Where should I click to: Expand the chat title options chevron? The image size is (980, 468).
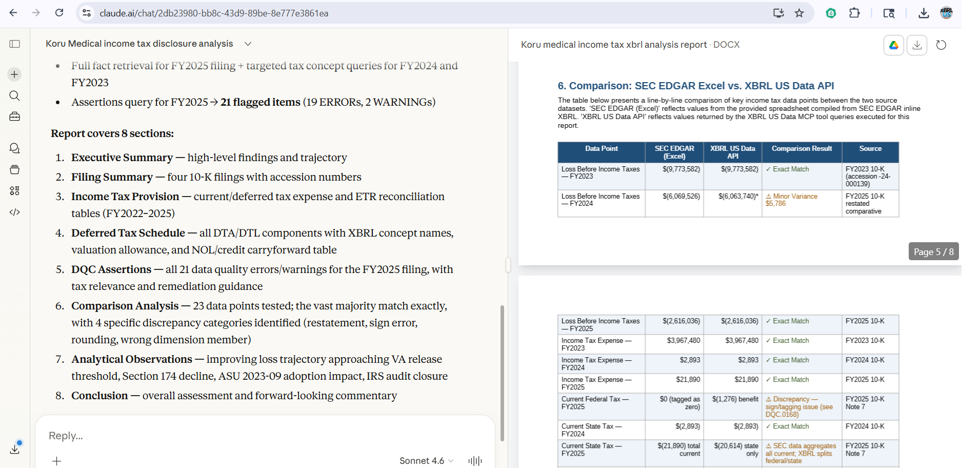point(248,44)
